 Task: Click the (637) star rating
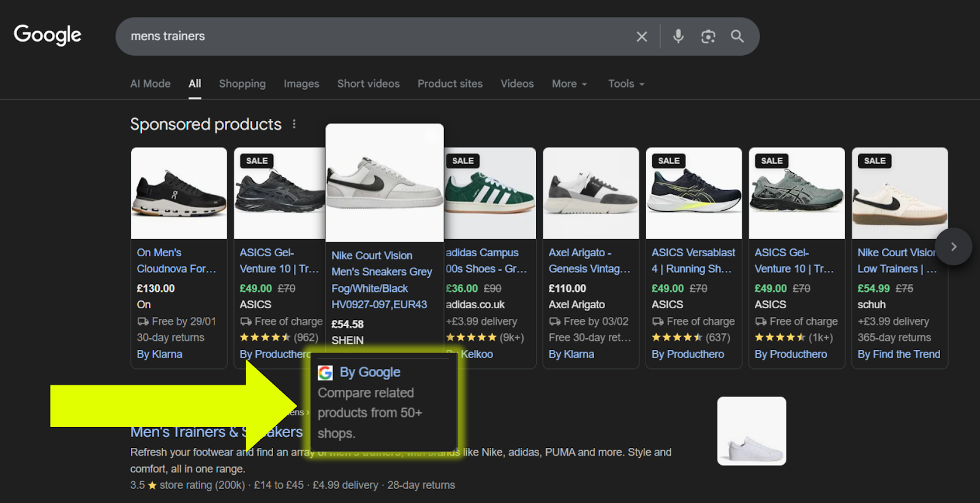691,338
